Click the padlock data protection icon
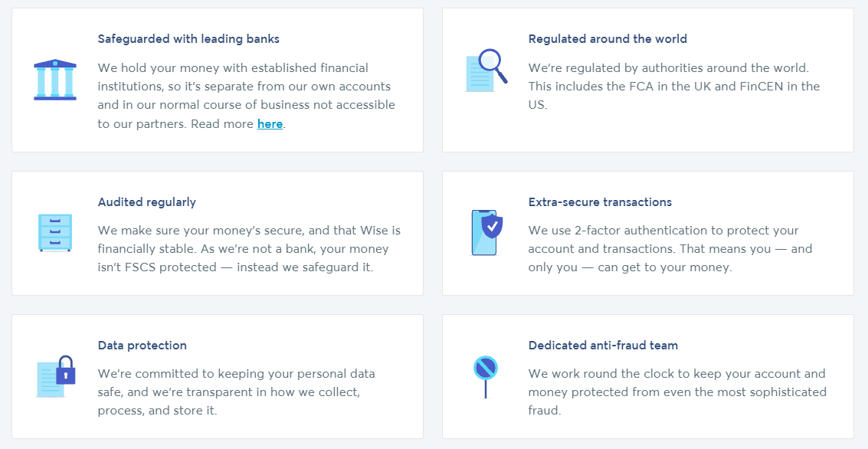868x449 pixels. pyautogui.click(x=55, y=376)
